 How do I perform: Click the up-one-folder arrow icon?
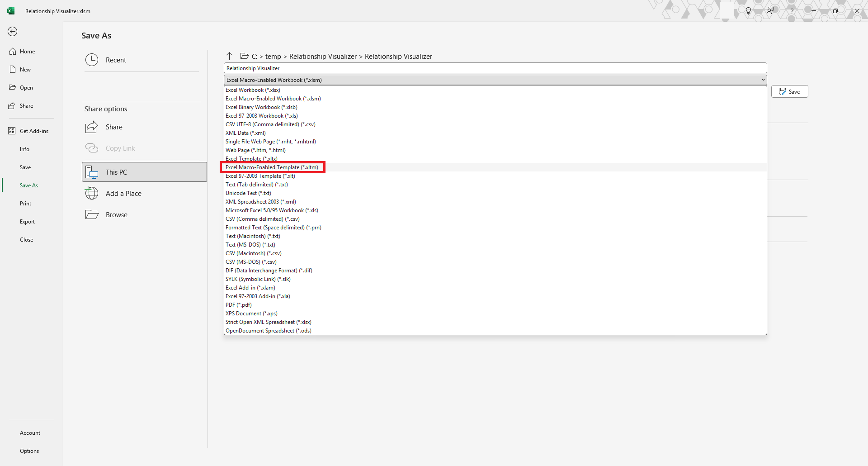[x=229, y=56]
